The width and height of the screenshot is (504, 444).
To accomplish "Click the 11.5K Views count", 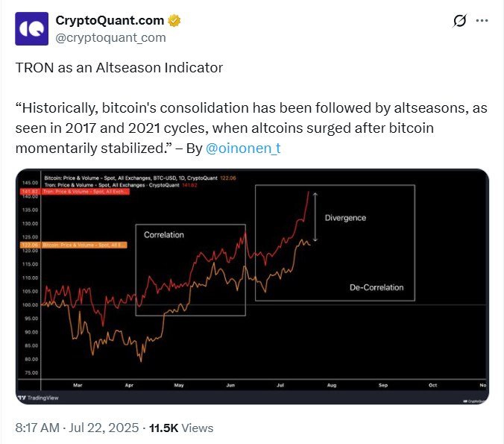I will coord(181,428).
